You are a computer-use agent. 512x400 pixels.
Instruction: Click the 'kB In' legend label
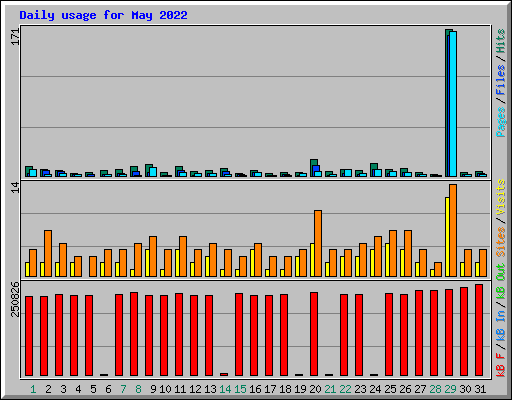(501, 327)
